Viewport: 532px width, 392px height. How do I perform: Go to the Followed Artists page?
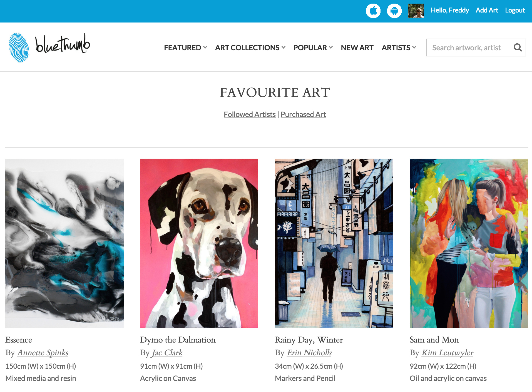250,114
